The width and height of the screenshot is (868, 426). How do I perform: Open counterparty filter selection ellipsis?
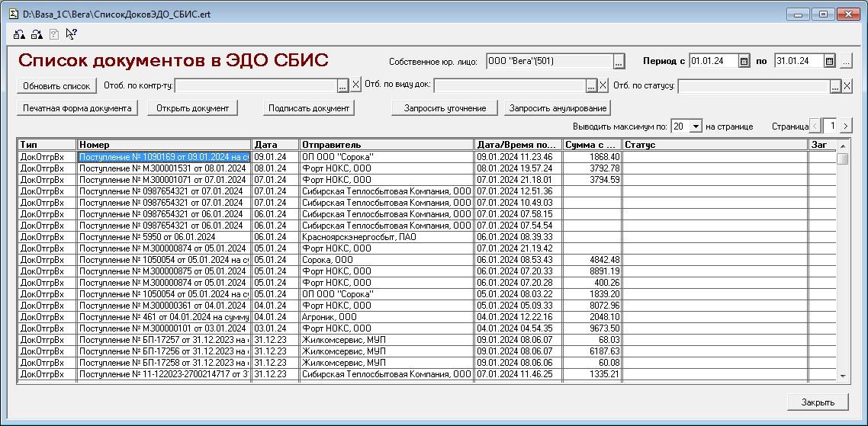point(343,86)
